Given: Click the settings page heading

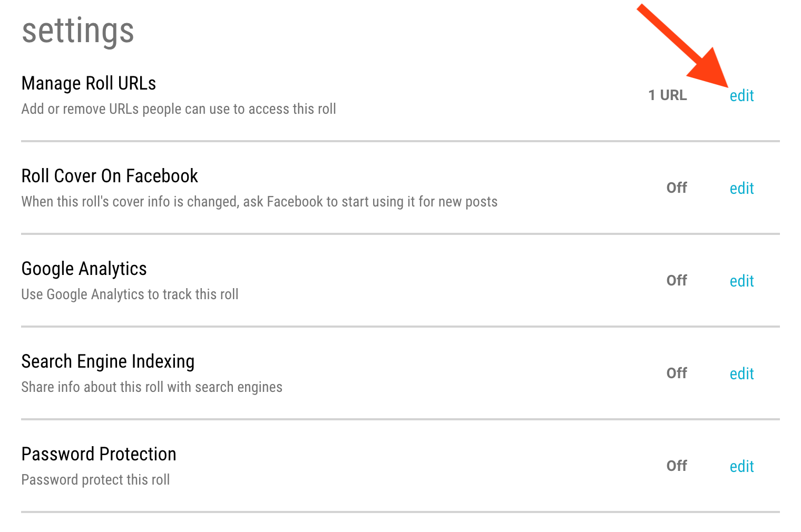Looking at the screenshot, I should tap(78, 32).
